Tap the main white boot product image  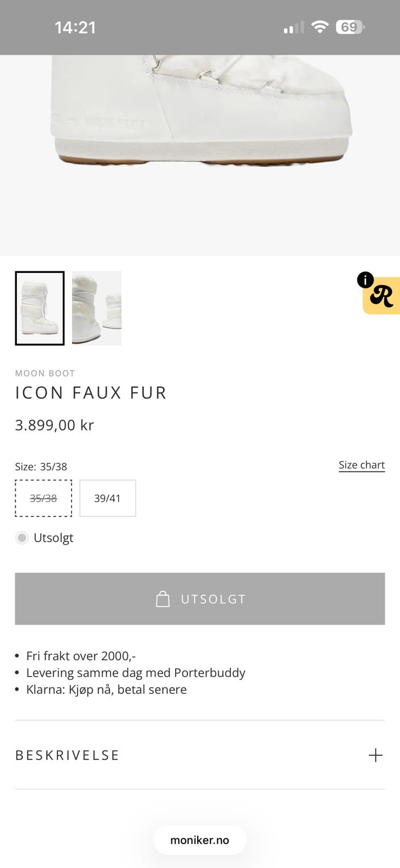point(200,155)
